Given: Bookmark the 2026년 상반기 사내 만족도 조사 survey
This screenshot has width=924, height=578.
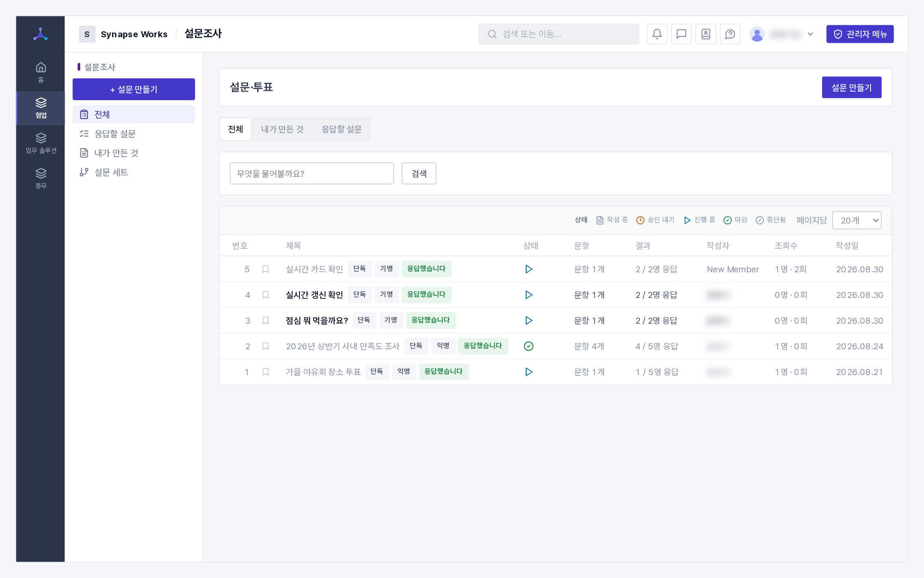Looking at the screenshot, I should point(266,346).
